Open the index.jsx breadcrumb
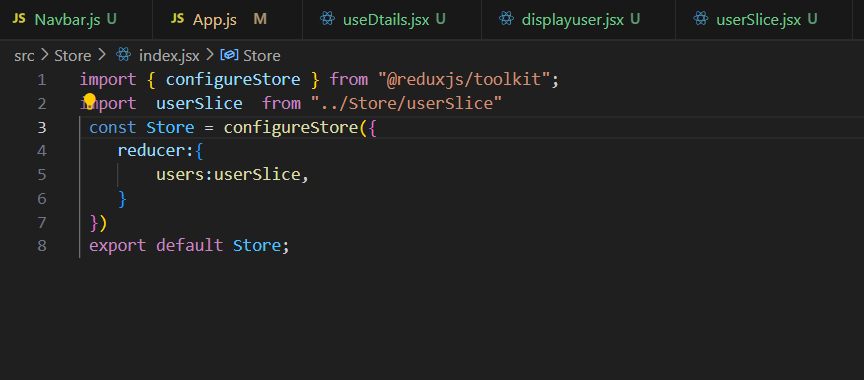 pyautogui.click(x=170, y=56)
